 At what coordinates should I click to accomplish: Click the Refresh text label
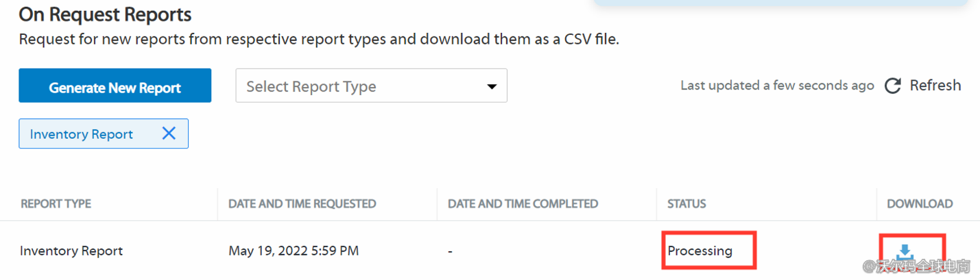[x=935, y=86]
